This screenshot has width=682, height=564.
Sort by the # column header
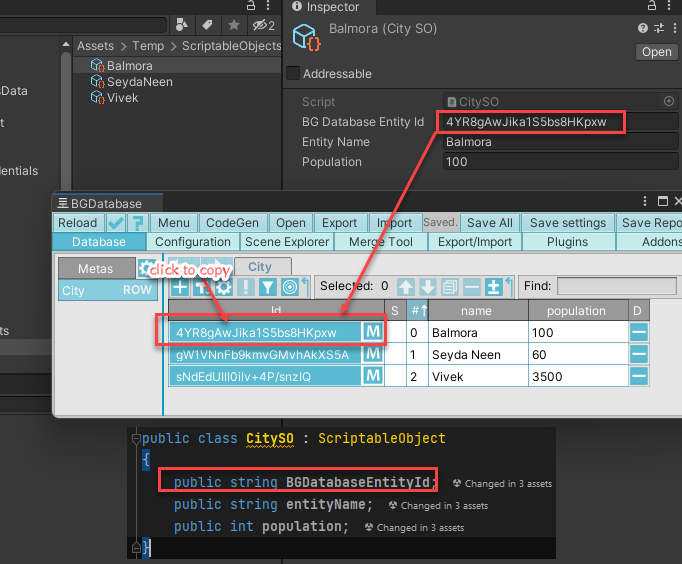tap(418, 310)
